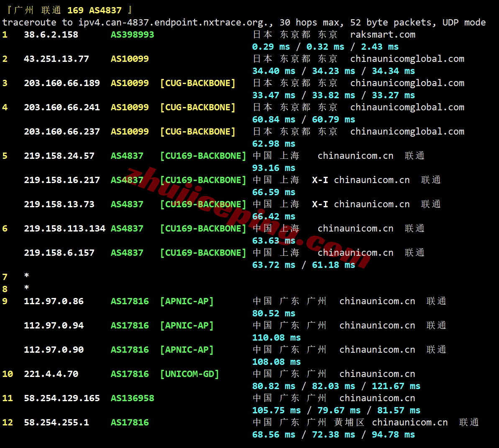Click latency value 80.52 ms
The width and height of the screenshot is (499, 448).
point(274,313)
